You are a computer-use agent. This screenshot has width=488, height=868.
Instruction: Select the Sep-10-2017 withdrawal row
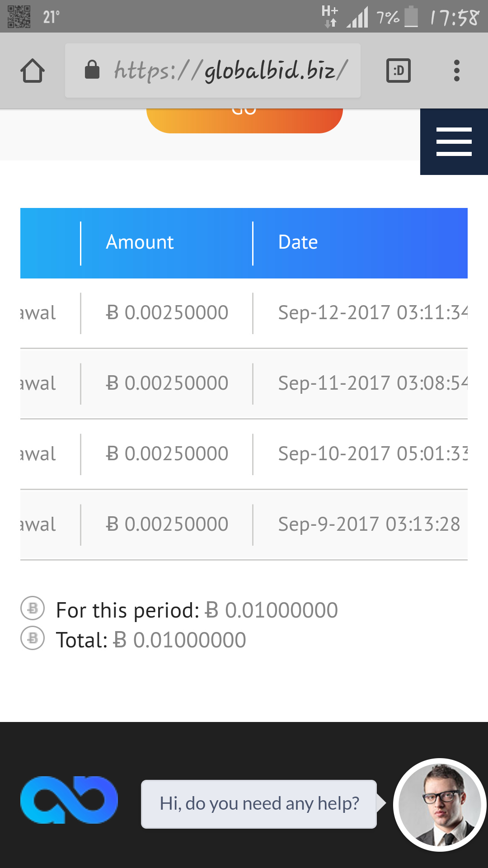pos(244,454)
